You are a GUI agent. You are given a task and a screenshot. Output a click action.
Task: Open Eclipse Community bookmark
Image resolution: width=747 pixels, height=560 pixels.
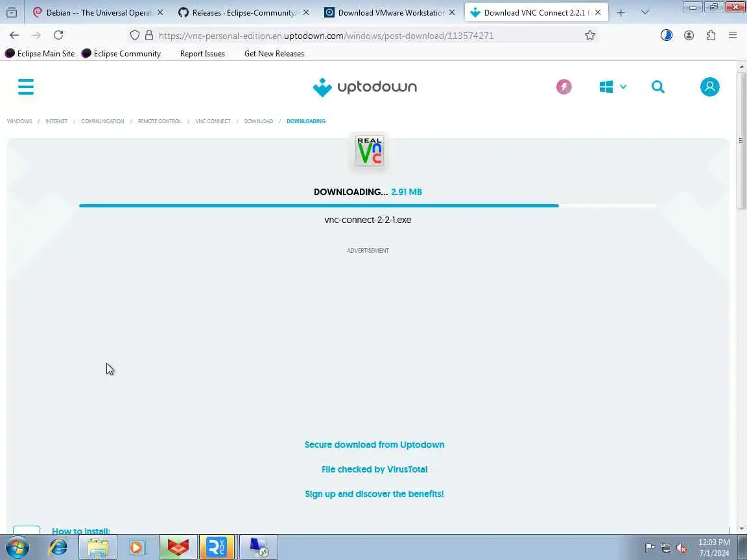(x=121, y=53)
